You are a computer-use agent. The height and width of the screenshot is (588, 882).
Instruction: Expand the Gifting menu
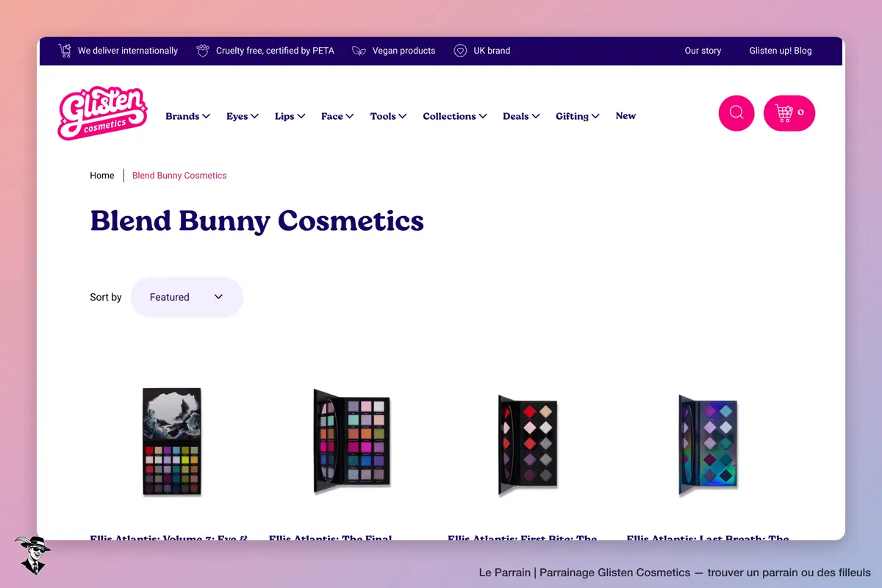tap(578, 116)
